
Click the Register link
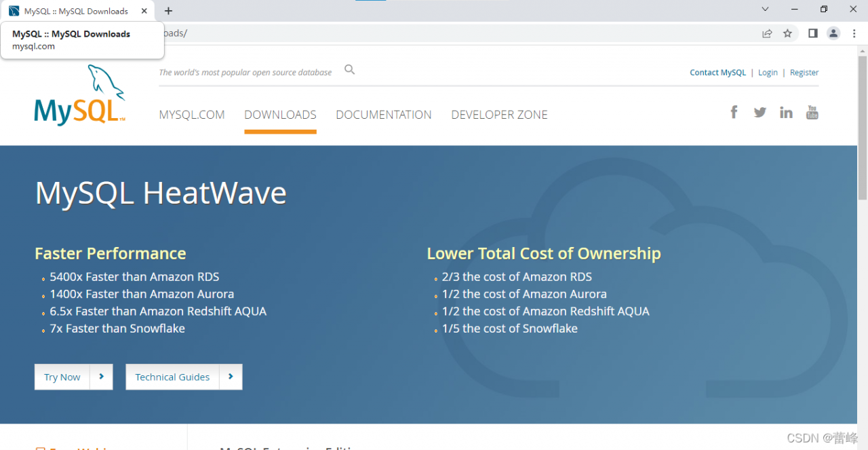pos(804,73)
